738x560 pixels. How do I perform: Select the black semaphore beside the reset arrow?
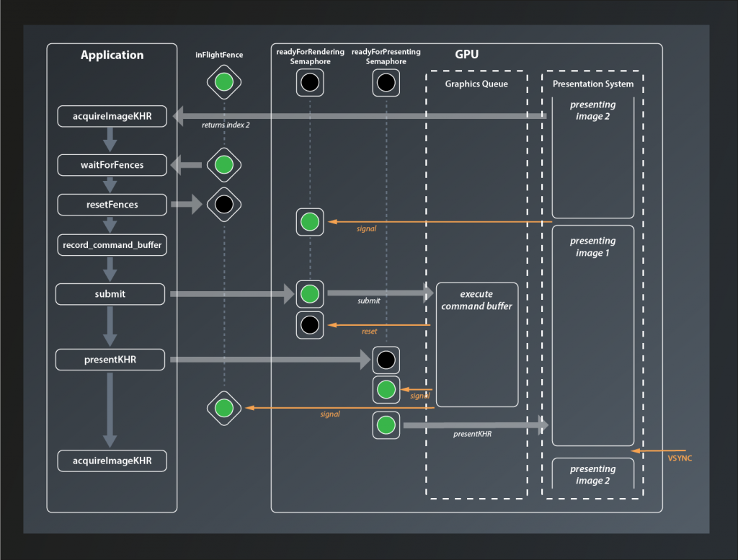(310, 324)
